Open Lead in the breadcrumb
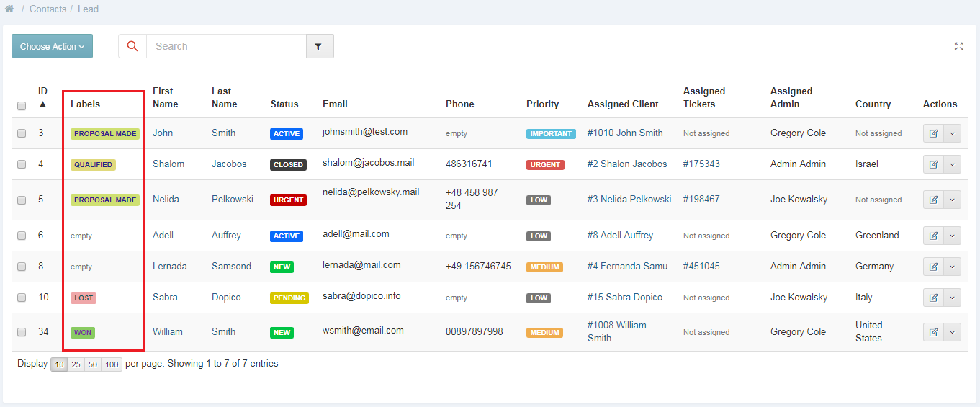The height and width of the screenshot is (407, 980). pyautogui.click(x=88, y=9)
